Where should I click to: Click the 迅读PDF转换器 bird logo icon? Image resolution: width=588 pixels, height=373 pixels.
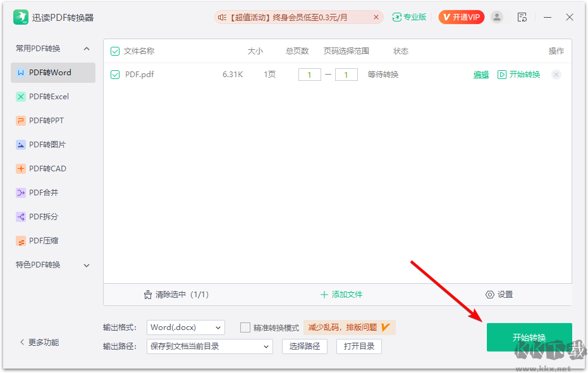(21, 17)
